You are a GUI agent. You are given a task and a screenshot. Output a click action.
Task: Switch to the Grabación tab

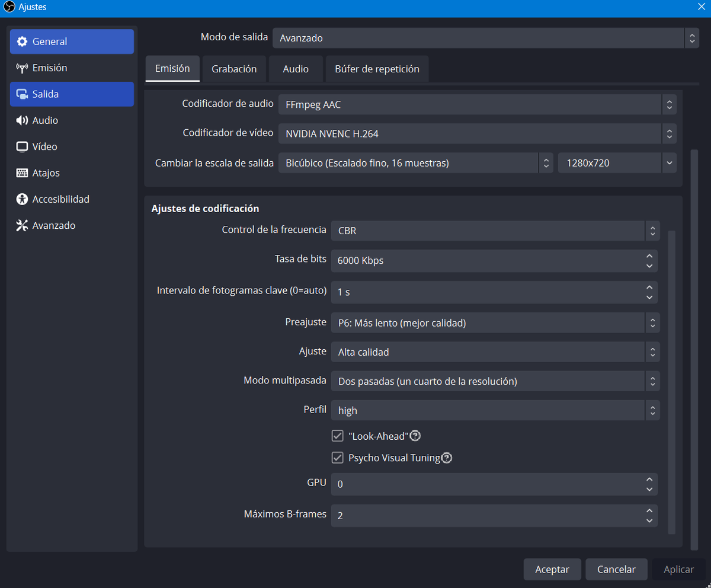tap(234, 69)
